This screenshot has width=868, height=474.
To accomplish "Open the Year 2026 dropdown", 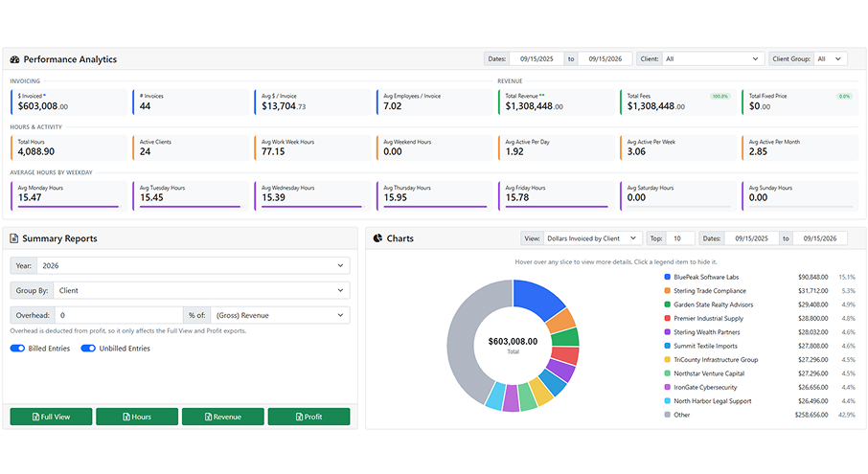I will 194,265.
